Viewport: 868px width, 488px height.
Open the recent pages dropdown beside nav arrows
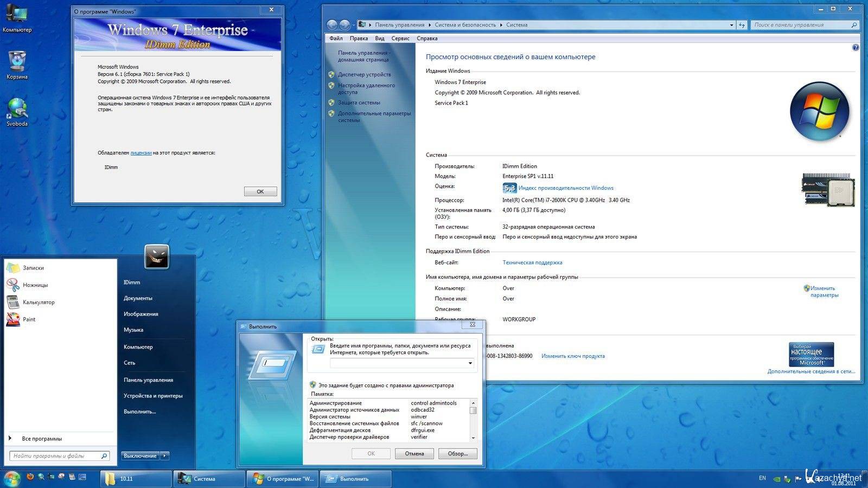pos(354,25)
